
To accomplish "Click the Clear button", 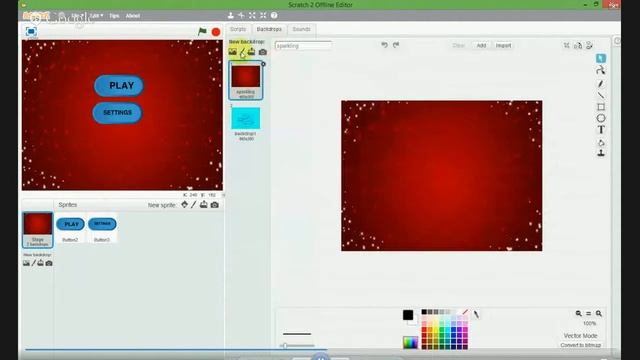I will [x=459, y=46].
